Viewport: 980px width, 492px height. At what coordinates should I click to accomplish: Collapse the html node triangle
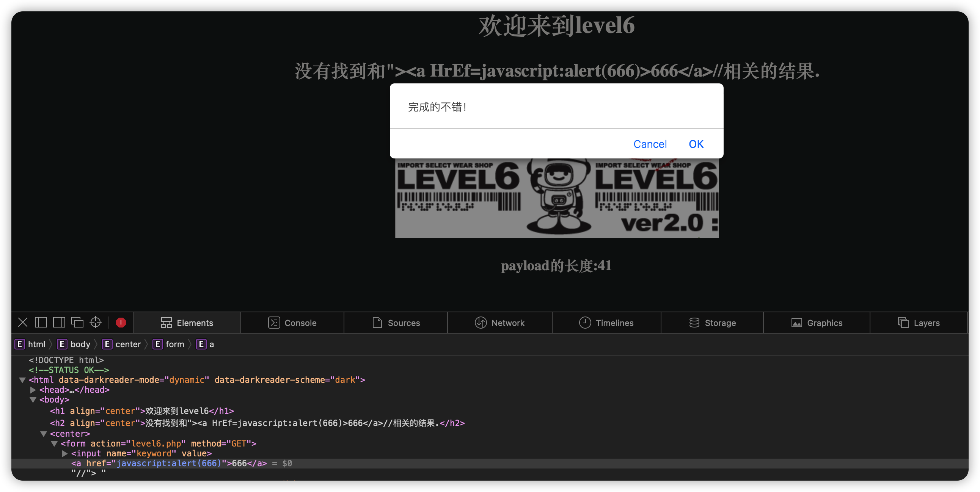click(22, 380)
